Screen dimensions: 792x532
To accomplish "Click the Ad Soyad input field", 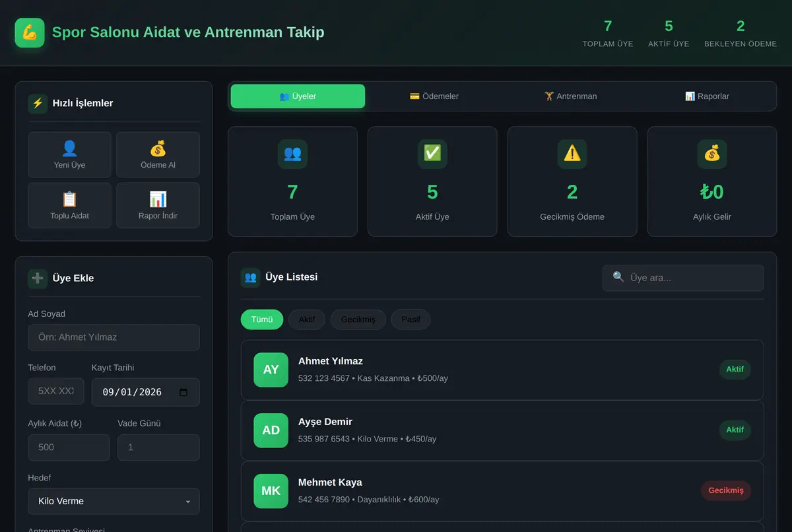I will coord(114,337).
